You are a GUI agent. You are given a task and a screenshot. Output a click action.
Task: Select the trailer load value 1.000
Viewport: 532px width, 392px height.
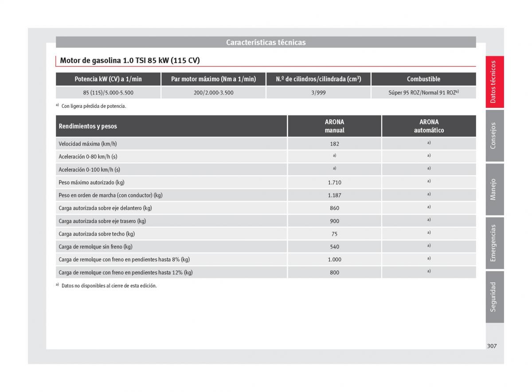[x=335, y=259]
